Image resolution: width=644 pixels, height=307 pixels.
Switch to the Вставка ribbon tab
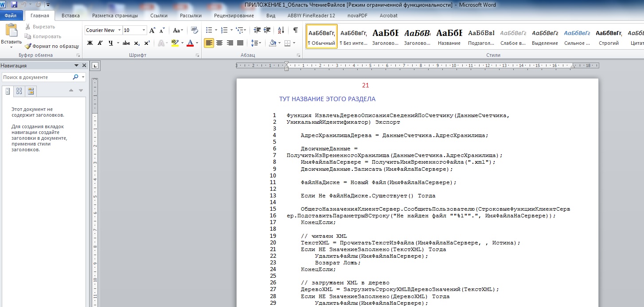pyautogui.click(x=70, y=16)
